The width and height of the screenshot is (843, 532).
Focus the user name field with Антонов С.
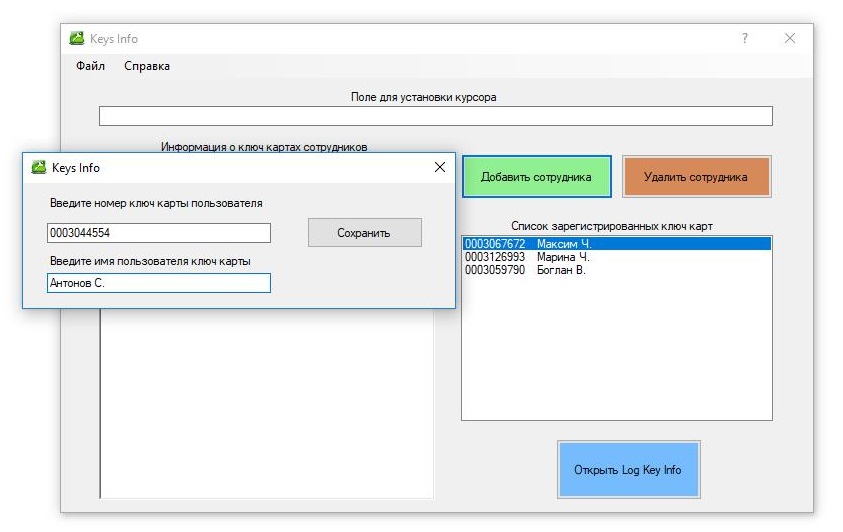(x=159, y=283)
